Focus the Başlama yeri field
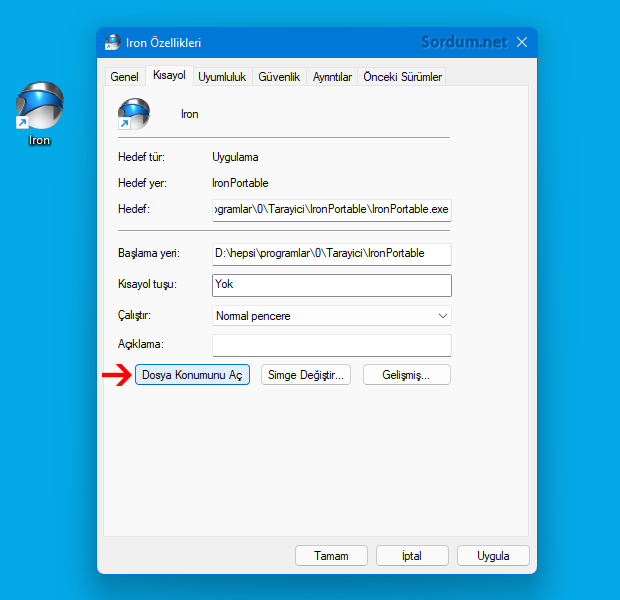This screenshot has height=600, width=620. tap(332, 254)
